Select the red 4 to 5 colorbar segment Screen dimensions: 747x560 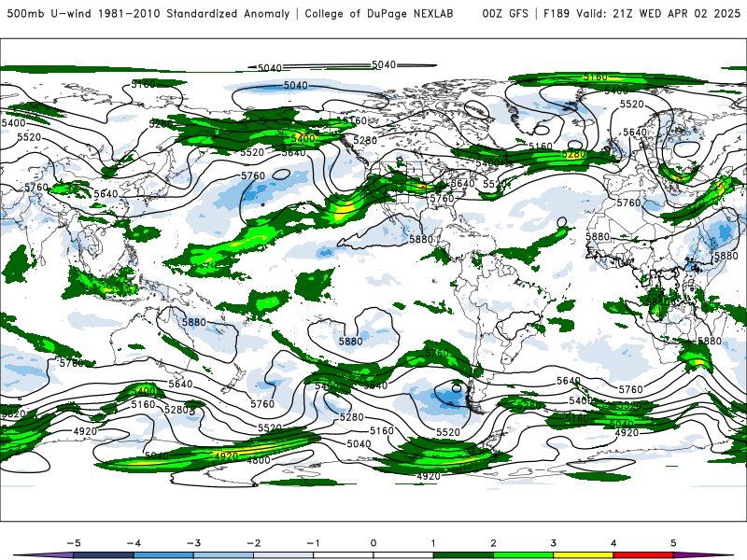[x=643, y=555]
